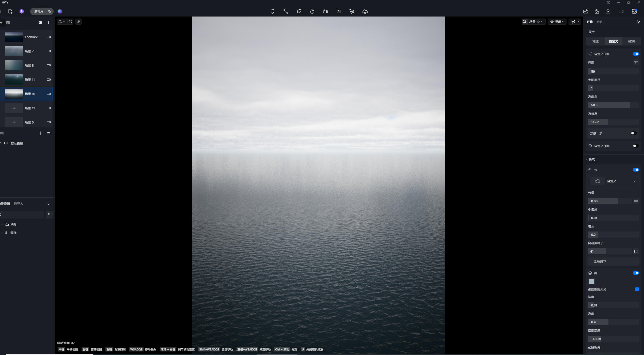Click the camera screenshot icon

coord(608,11)
